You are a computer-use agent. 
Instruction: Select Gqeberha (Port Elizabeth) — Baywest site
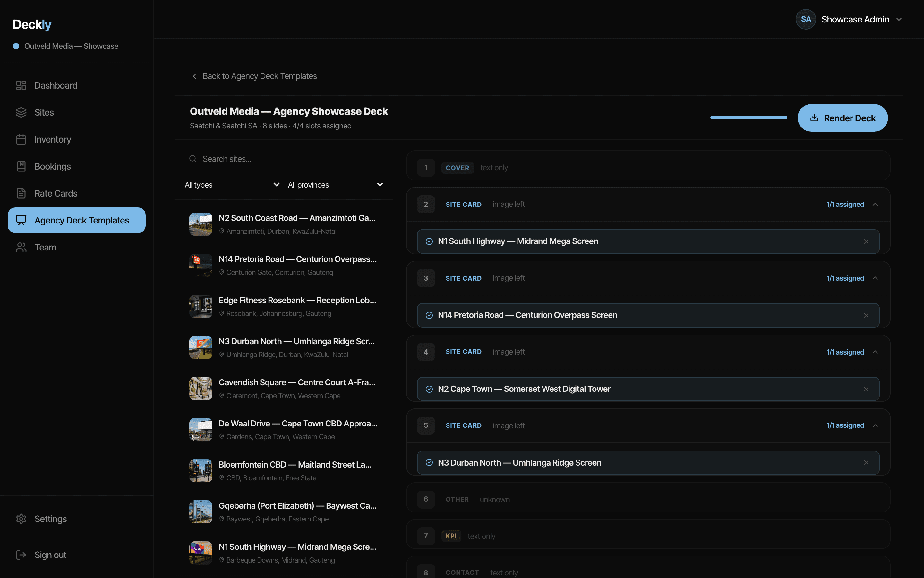(284, 512)
